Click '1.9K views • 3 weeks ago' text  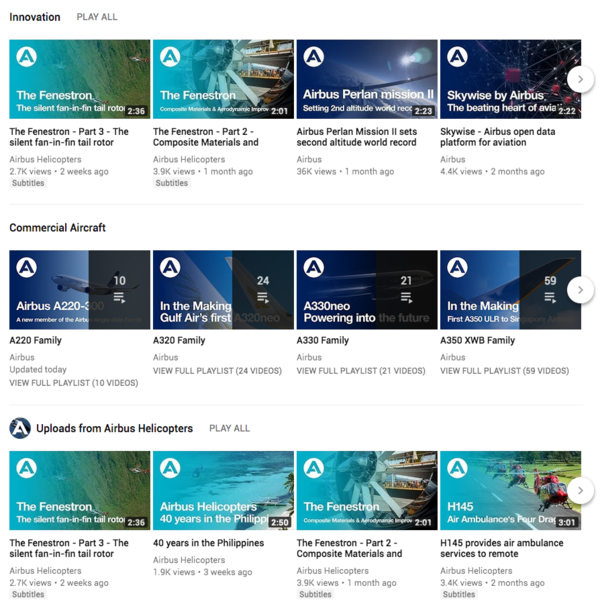(x=202, y=572)
